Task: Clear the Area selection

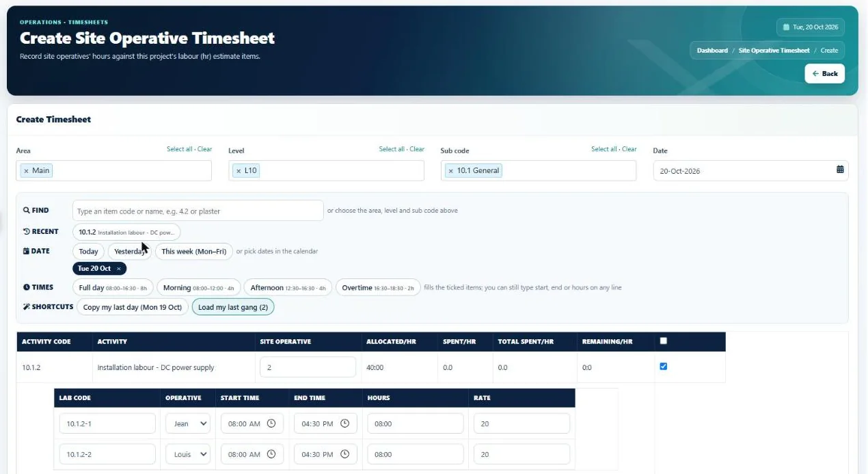Action: coord(204,149)
